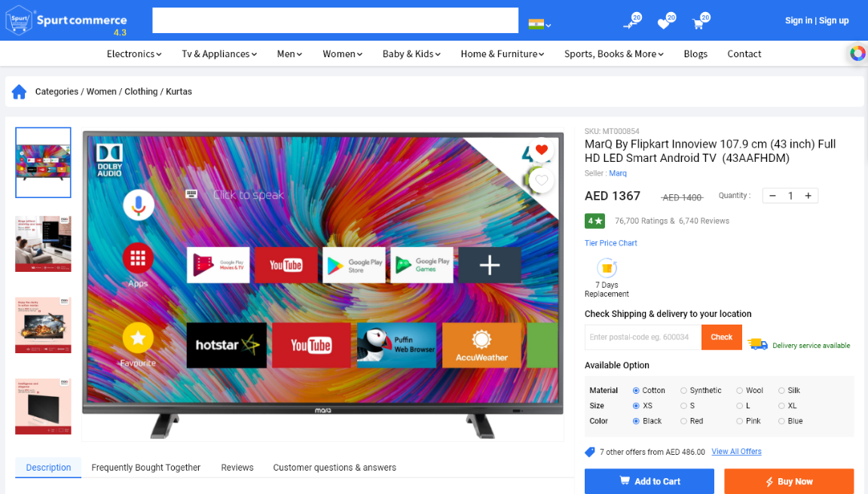Click the quantity value field
The width and height of the screenshot is (868, 494).
[x=790, y=196]
